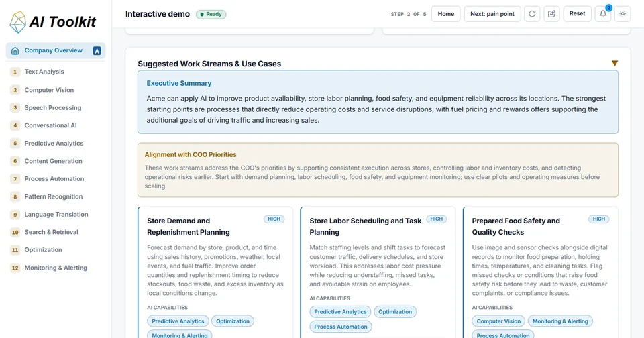Click the Suggested Work Streams & Use Cases heading
The width and height of the screenshot is (644, 338).
[x=209, y=64]
